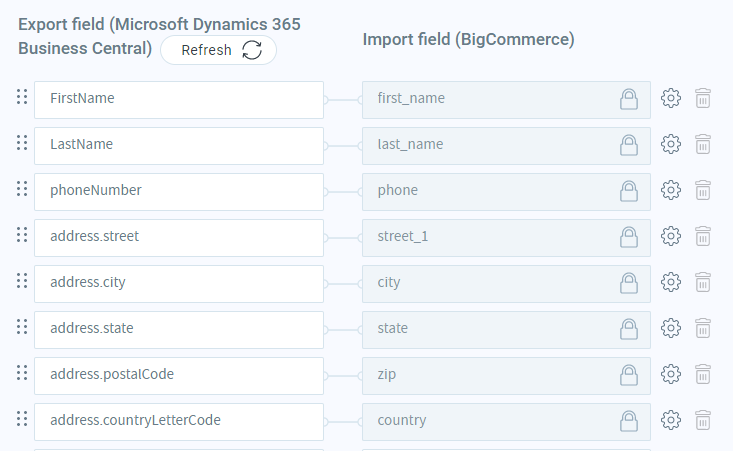
Task: Delete the last_name mapping row
Action: [x=703, y=144]
